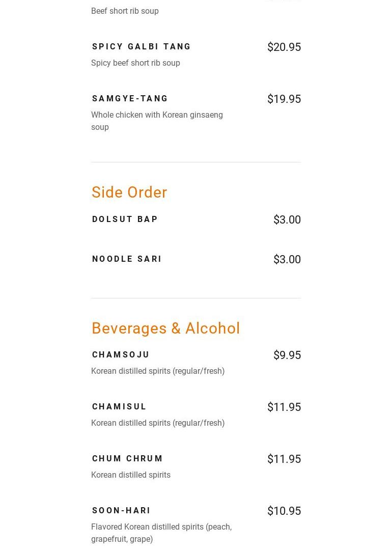Select the Dolsut Bap side item
392x552 pixels.
pyautogui.click(x=125, y=219)
